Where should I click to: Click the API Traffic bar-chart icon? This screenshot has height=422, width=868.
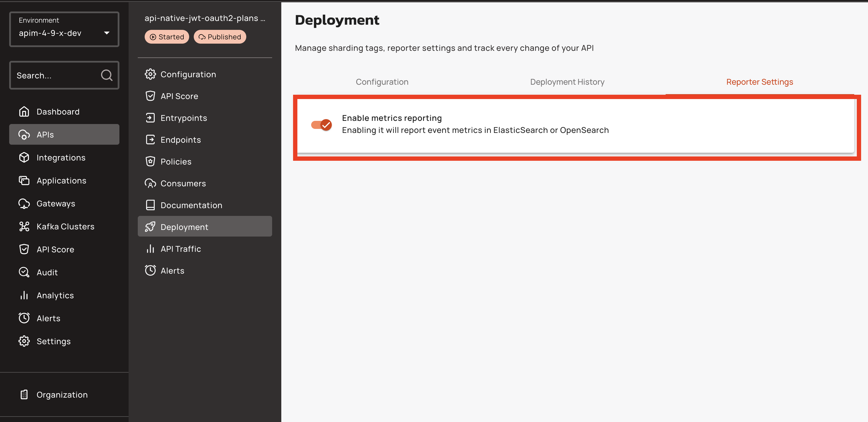[150, 249]
